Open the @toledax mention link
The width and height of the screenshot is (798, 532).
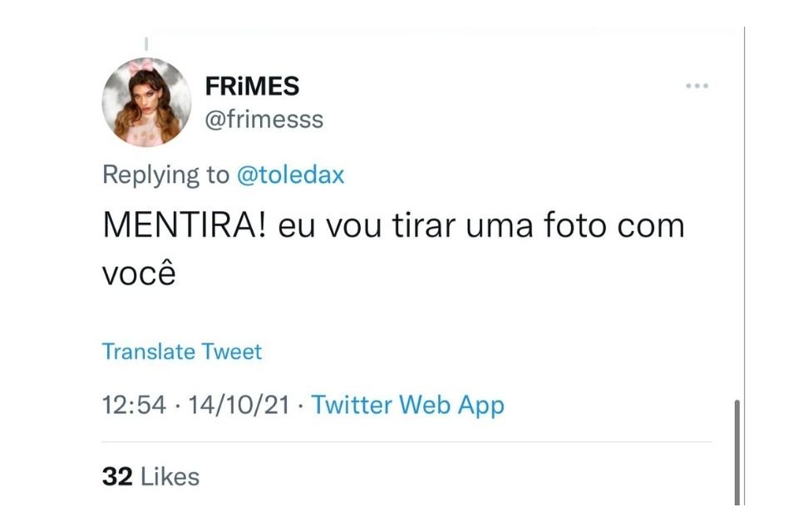pyautogui.click(x=291, y=175)
